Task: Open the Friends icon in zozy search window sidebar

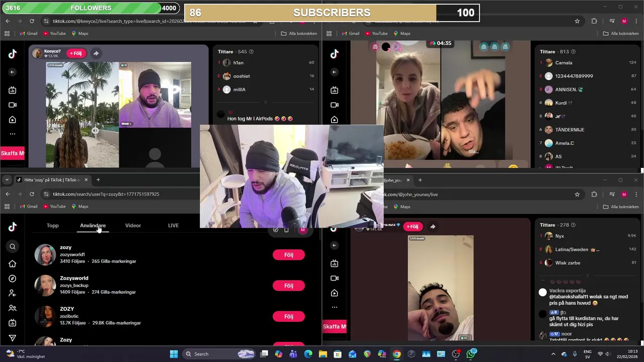Action: 13,308
